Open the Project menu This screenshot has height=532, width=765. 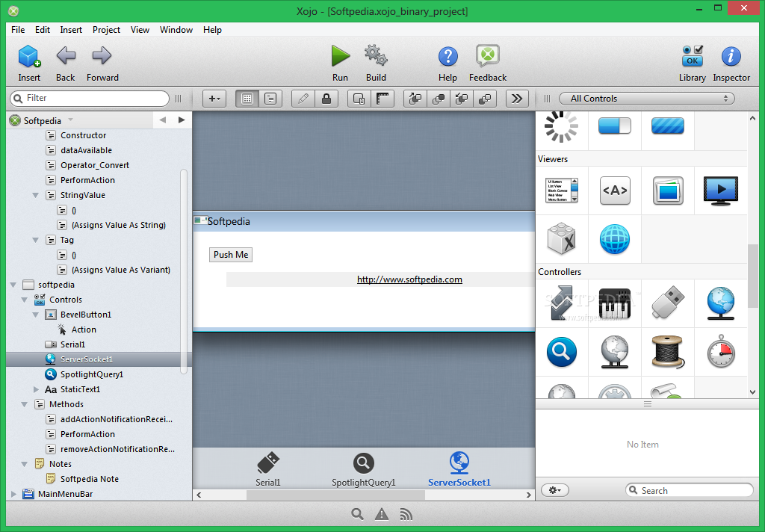[x=106, y=30]
